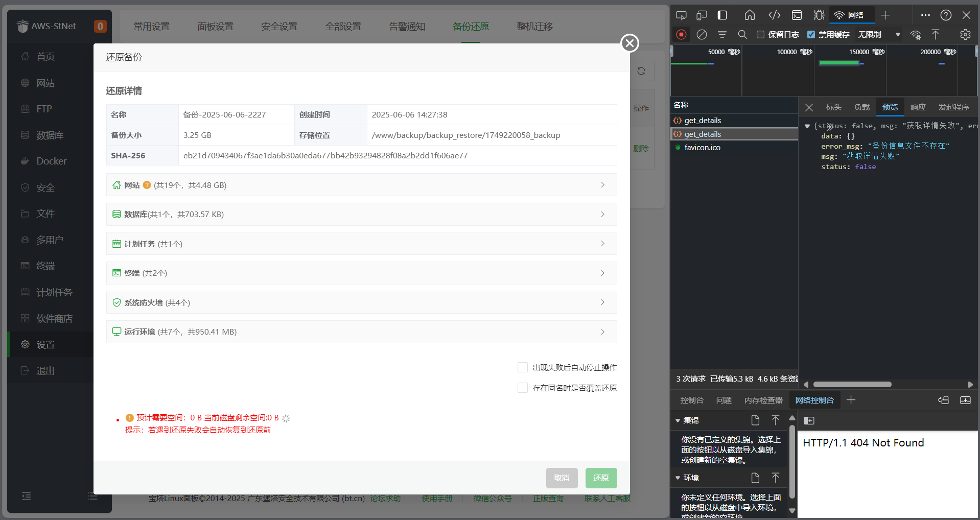Screen dimensions: 980x520
Task: Select first get_details network request
Action: (734, 121)
